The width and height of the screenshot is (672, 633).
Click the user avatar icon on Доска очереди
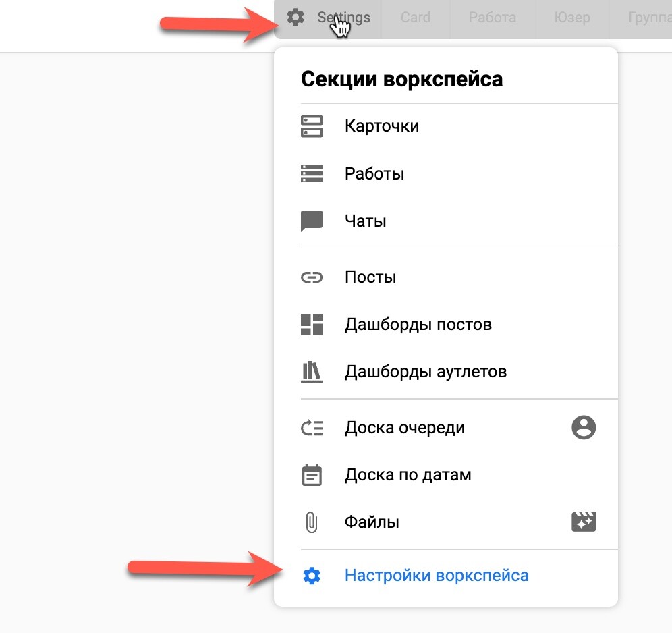584,428
